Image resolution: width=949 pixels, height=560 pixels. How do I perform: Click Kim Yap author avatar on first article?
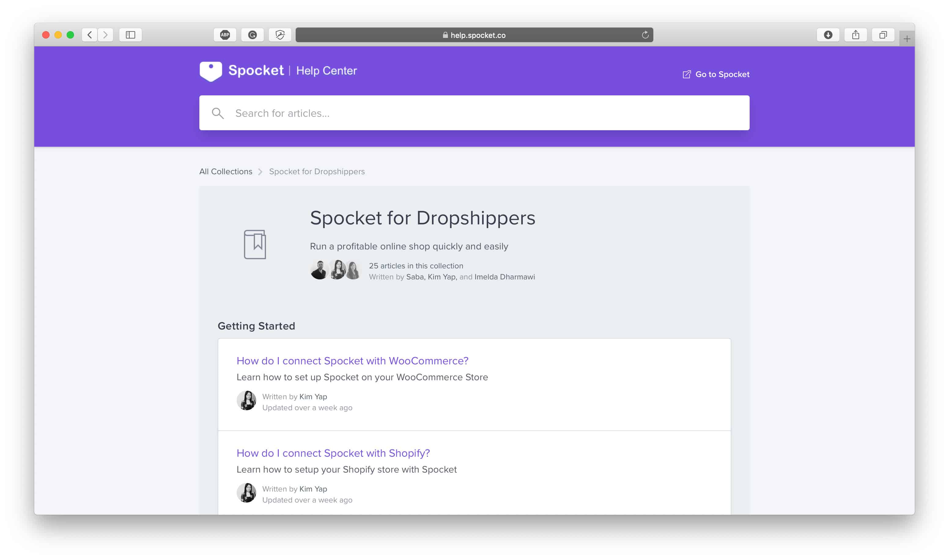click(x=247, y=400)
